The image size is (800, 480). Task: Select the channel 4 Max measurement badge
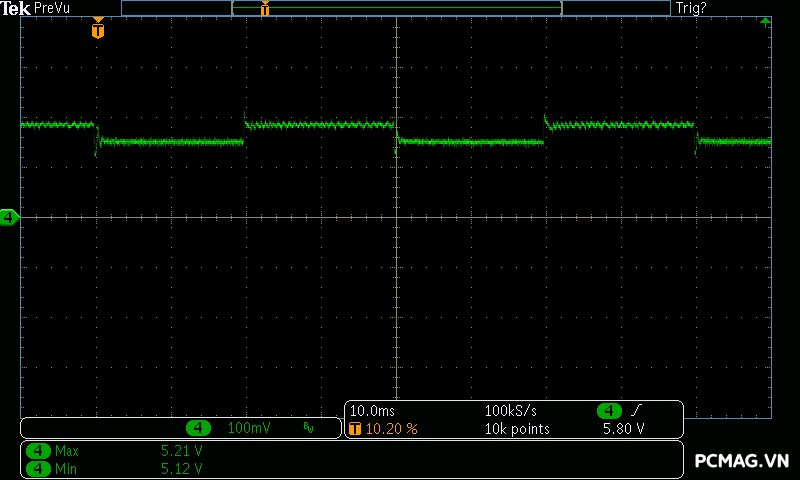click(x=39, y=451)
